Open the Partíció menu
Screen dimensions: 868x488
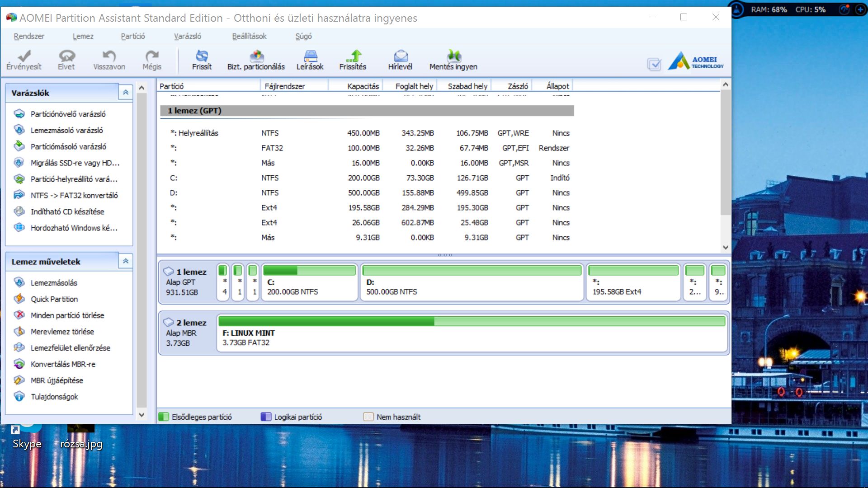tap(132, 36)
